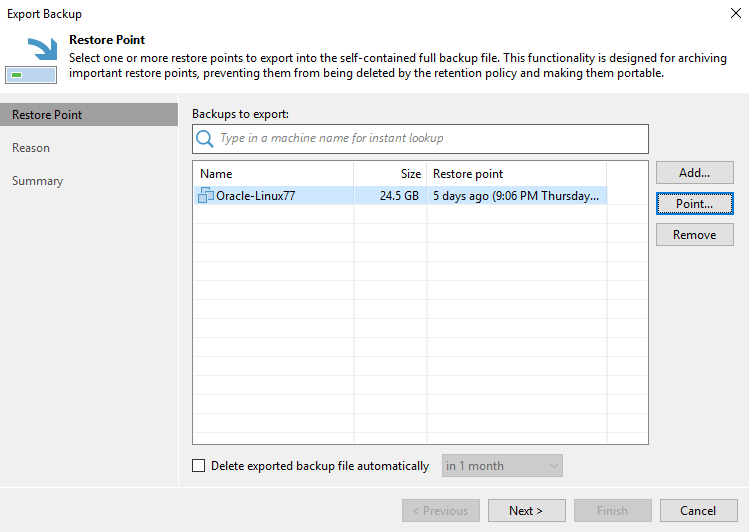This screenshot has width=749, height=532.
Task: Sort list by Name column header
Action: (272, 174)
